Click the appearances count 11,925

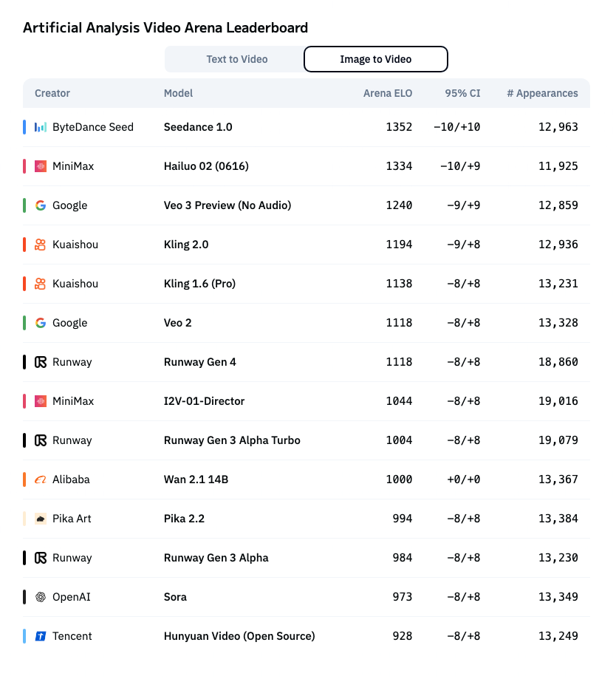[558, 166]
